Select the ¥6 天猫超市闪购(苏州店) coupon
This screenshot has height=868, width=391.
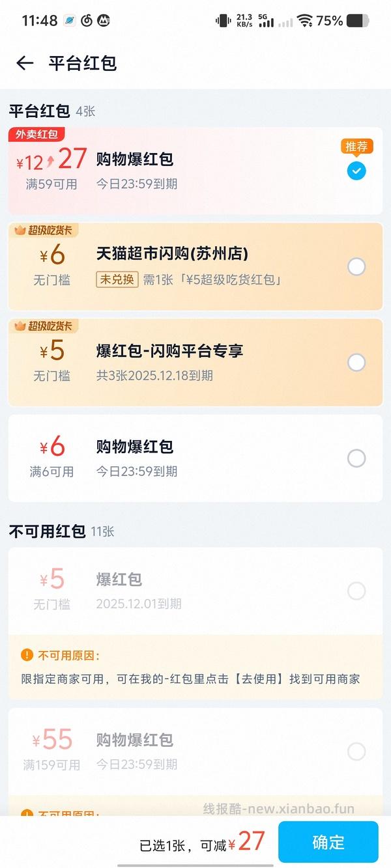[356, 266]
